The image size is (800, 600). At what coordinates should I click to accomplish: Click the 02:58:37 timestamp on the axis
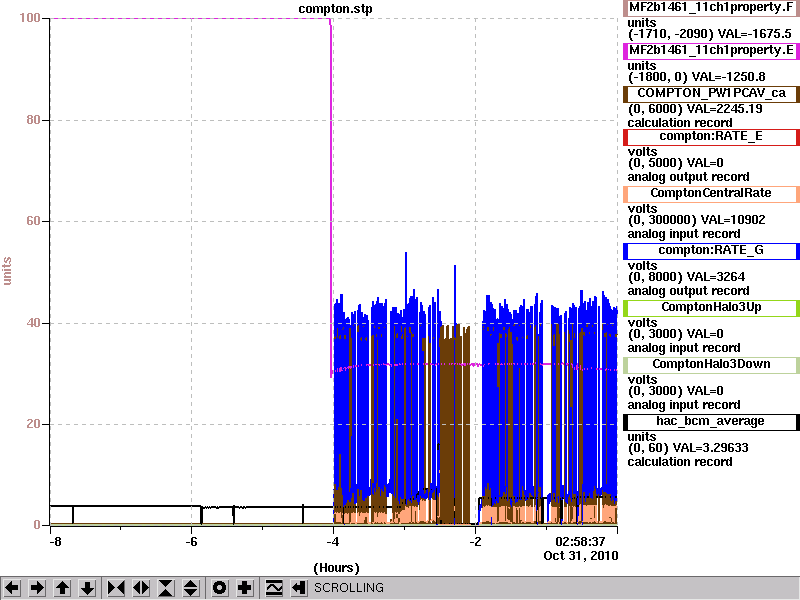[580, 541]
